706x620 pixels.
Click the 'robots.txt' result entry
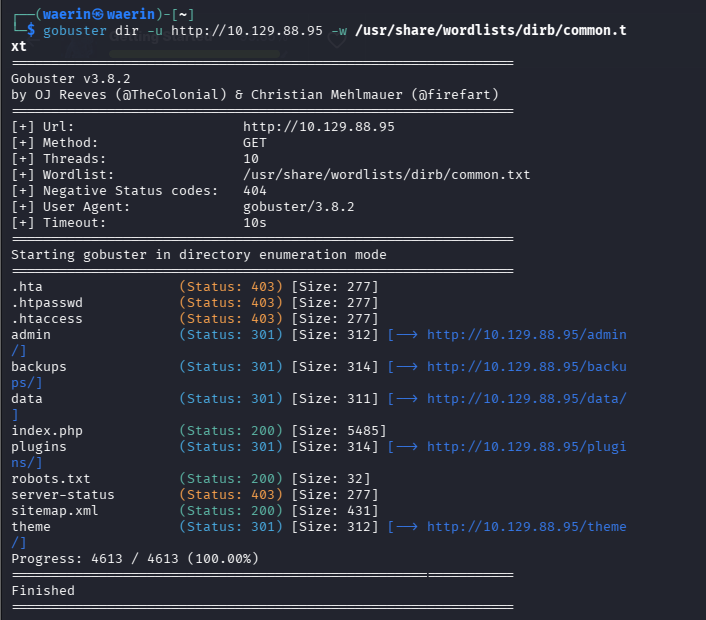[51, 479]
